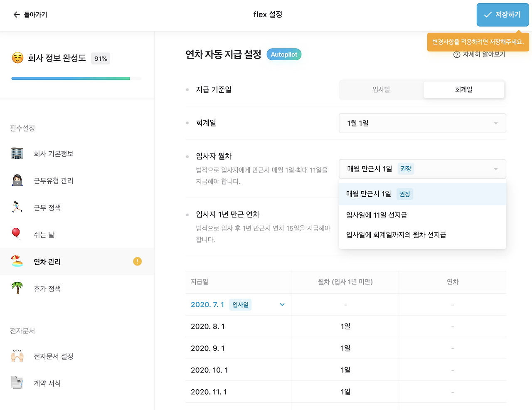Save changes with the 저장하기 button
Viewport: 532px width, 410px height.
click(x=502, y=15)
